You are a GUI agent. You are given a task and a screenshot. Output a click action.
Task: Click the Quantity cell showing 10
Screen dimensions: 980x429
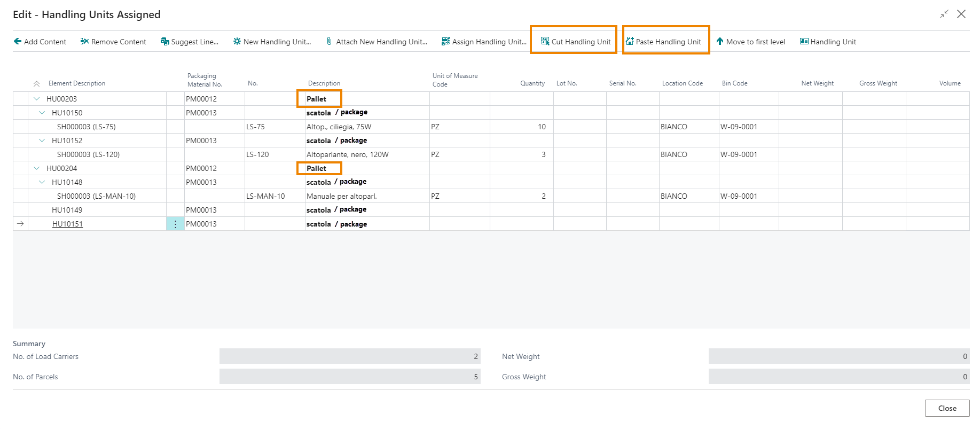click(x=522, y=127)
